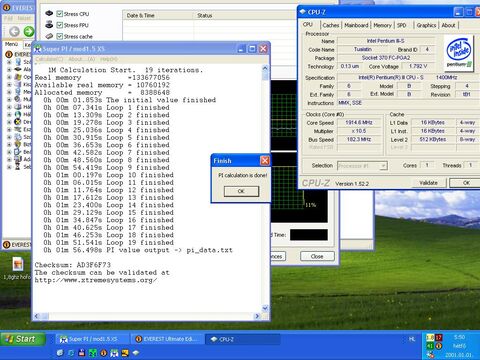The image size is (480, 360).
Task: Click the red '17' tray temperature icon
Action: point(439,338)
